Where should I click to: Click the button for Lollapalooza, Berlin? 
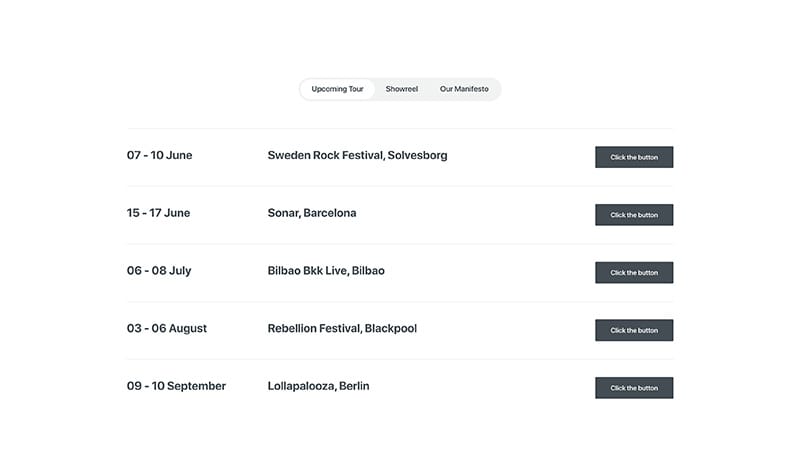[x=634, y=388]
